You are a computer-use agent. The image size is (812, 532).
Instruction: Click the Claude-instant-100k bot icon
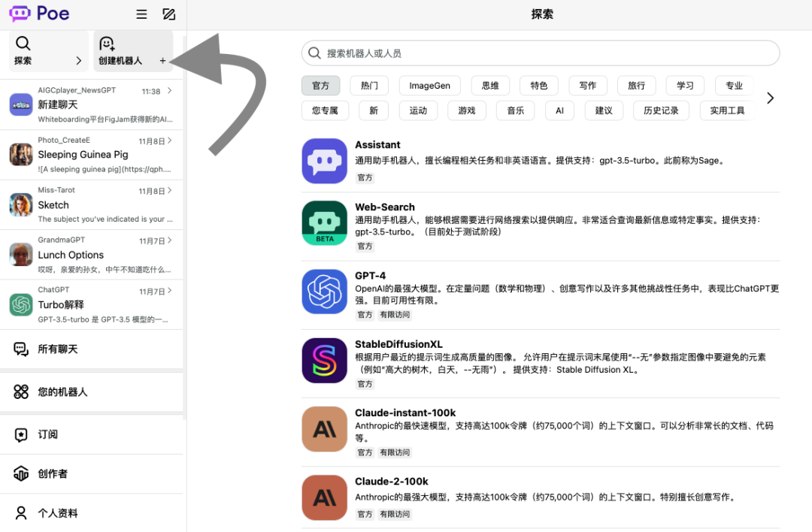coord(324,429)
